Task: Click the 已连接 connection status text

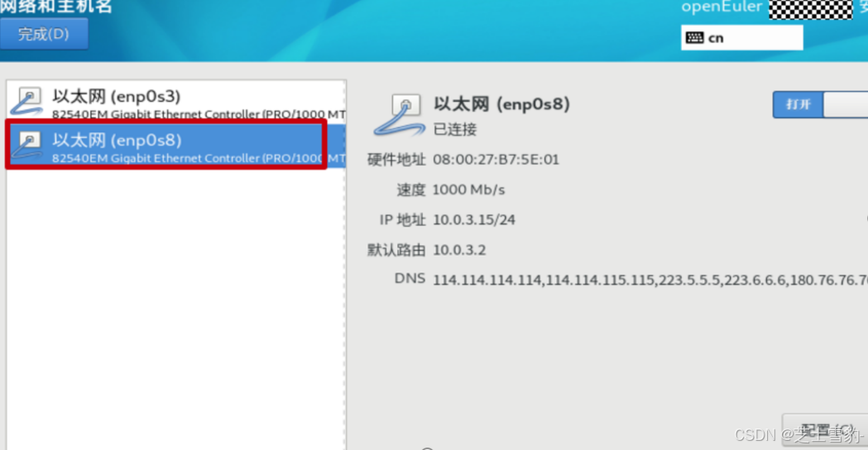Action: [x=454, y=130]
